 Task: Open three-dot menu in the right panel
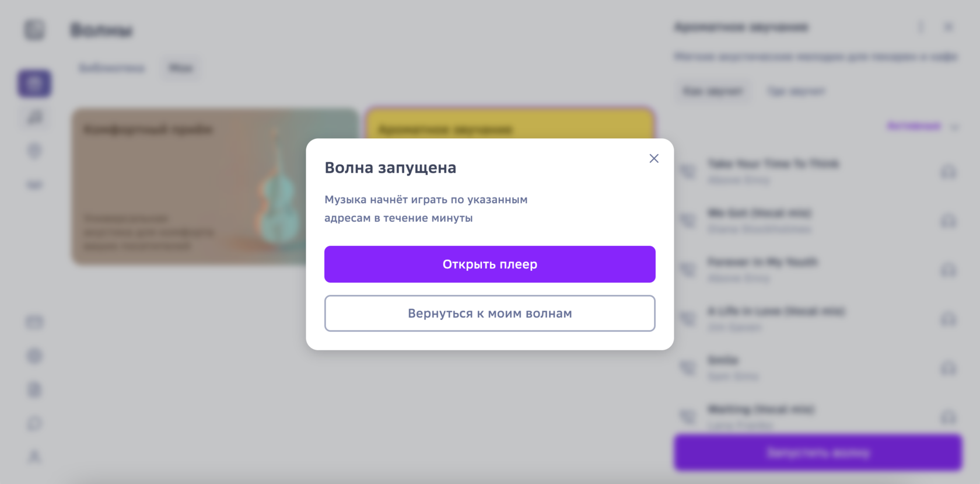921,27
